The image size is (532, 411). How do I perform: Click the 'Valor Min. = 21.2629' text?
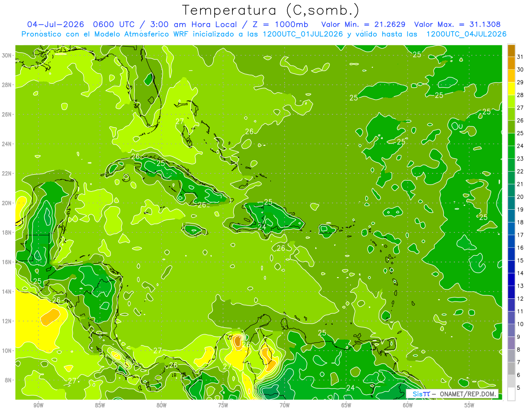363,24
